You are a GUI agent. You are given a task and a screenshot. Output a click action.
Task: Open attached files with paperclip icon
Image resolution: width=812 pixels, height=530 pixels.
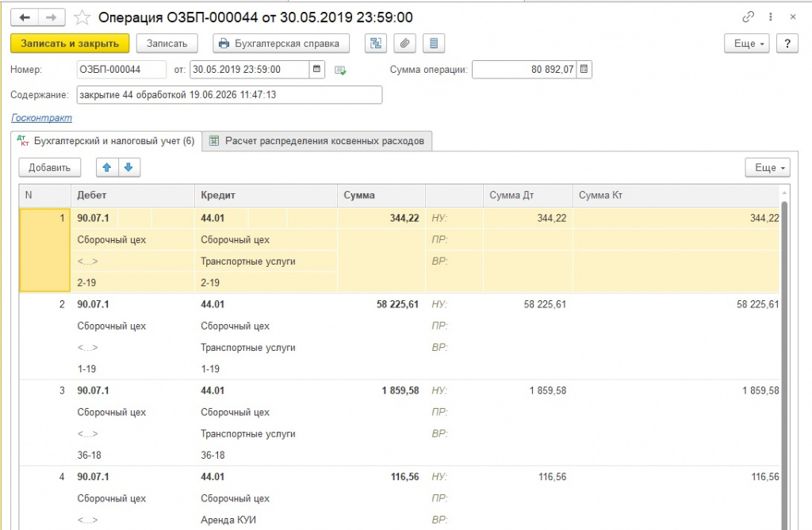pyautogui.click(x=405, y=44)
